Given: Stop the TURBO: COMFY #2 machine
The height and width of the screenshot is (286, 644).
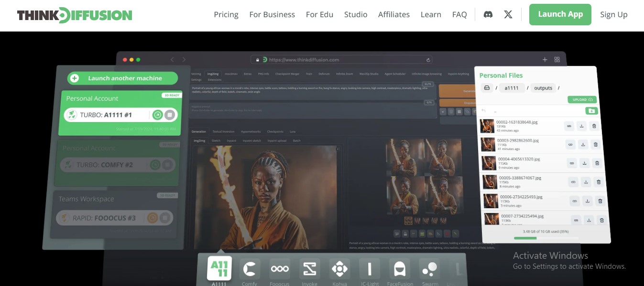Looking at the screenshot, I should pos(167,165).
